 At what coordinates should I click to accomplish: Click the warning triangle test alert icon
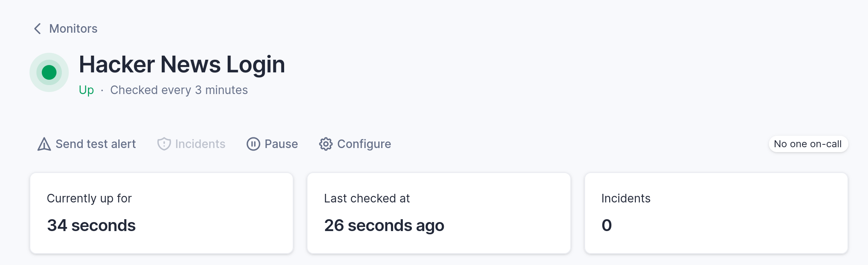44,144
